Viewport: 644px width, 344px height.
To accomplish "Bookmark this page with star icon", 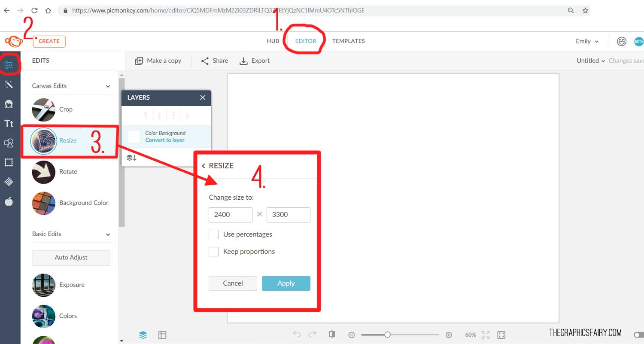I will (x=585, y=10).
